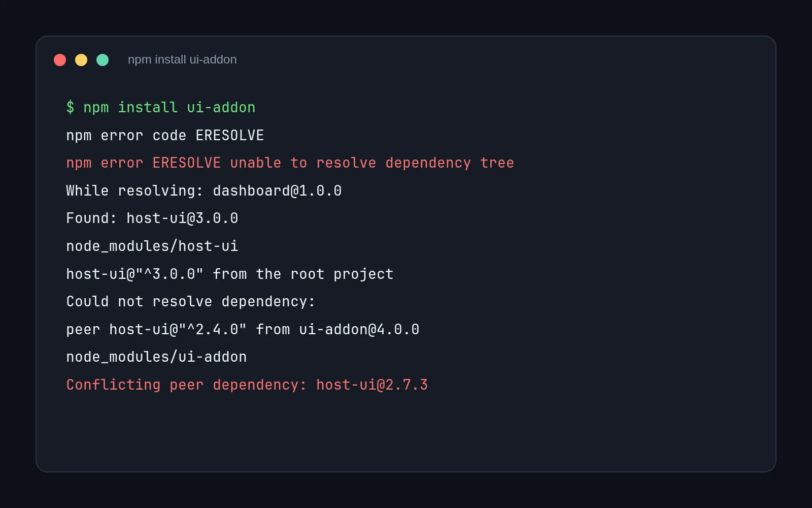Select the '$ npm install ui-addon' command line
The width and height of the screenshot is (812, 508).
tap(161, 108)
